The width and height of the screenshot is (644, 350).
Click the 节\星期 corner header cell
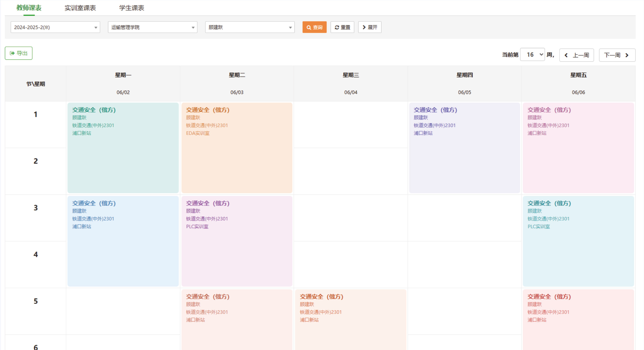[x=36, y=84]
